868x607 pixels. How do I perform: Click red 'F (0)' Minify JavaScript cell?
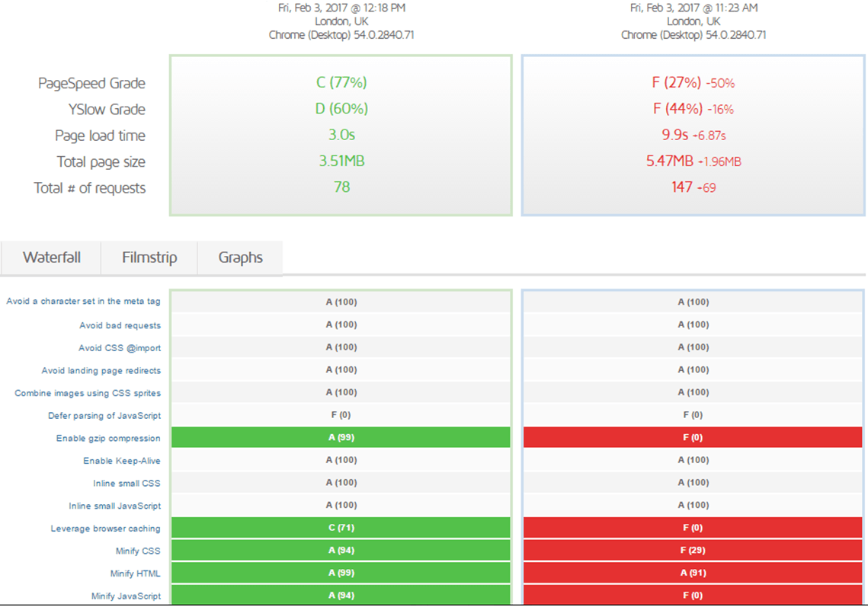tap(693, 595)
